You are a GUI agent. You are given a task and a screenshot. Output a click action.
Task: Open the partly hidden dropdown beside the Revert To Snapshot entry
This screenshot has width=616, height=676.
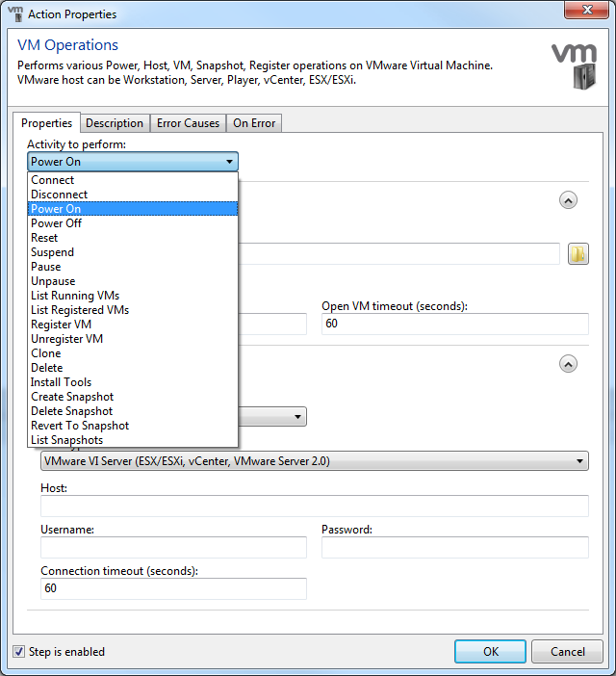tap(272, 417)
